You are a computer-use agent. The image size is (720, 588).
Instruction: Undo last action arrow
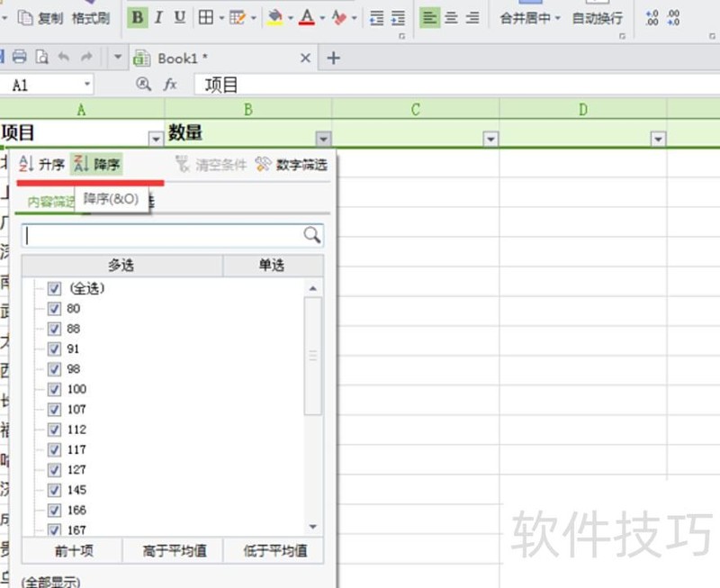[63, 58]
